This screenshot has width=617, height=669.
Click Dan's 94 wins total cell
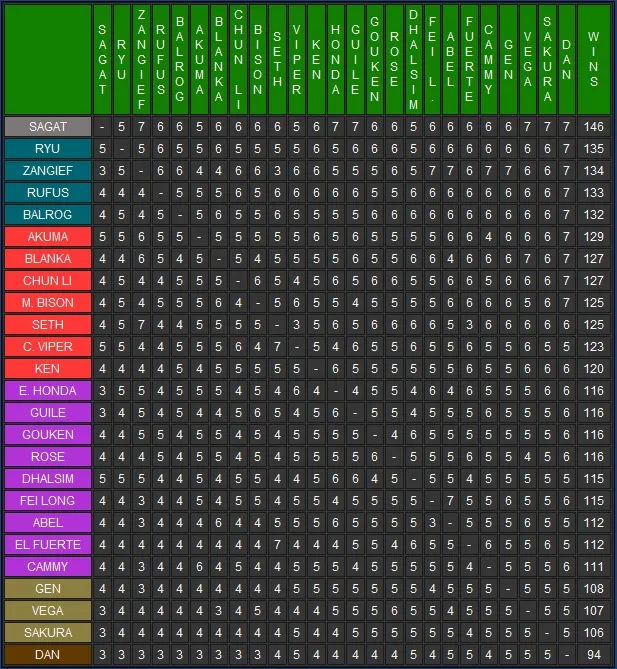tap(594, 654)
